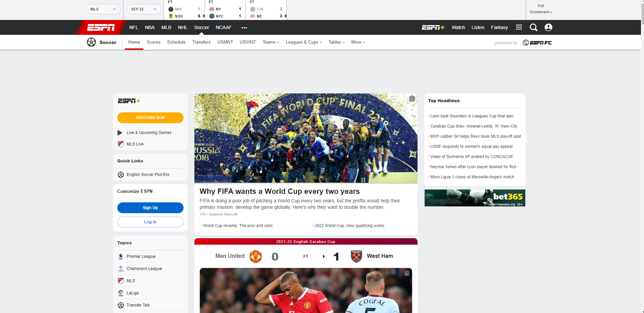644x313 pixels.
Task: Click the soccer ball icon beside English Soccer Pick'Em
Action: (121, 175)
